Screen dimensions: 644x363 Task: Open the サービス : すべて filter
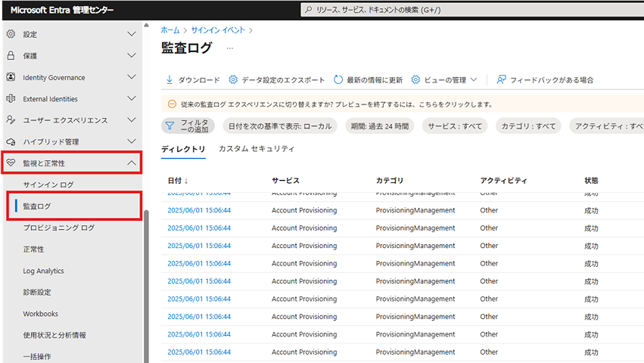tap(455, 126)
